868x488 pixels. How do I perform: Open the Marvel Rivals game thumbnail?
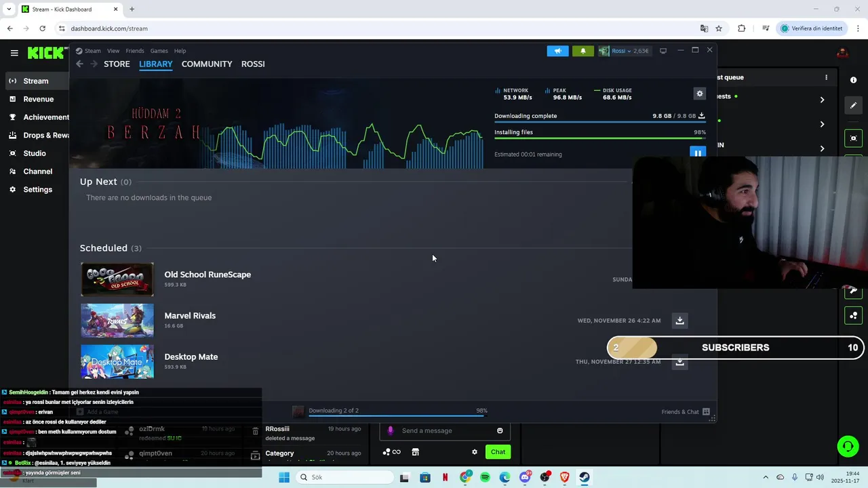click(x=117, y=321)
